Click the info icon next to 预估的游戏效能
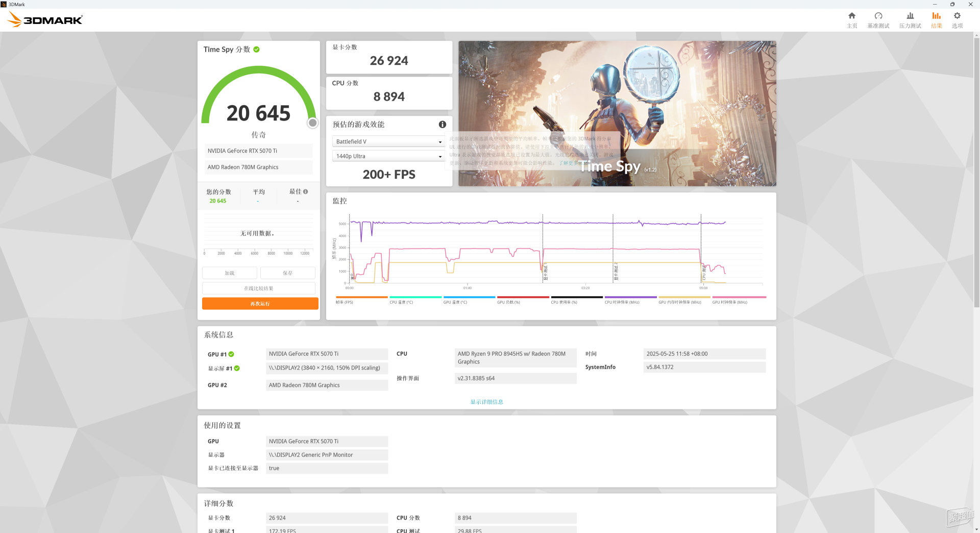Viewport: 980px width, 533px height. click(x=443, y=125)
